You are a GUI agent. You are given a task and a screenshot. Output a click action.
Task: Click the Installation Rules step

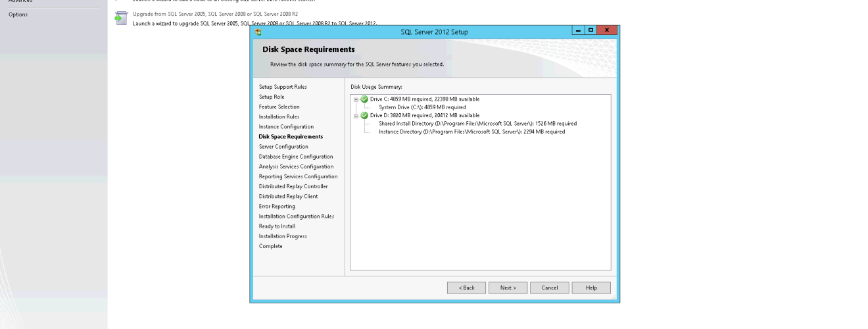coord(279,116)
